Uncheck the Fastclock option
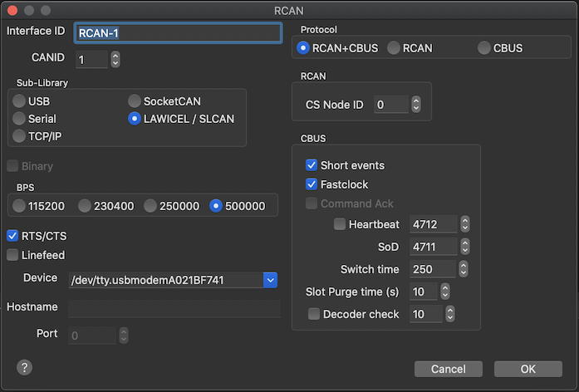The image size is (579, 392). coord(312,184)
